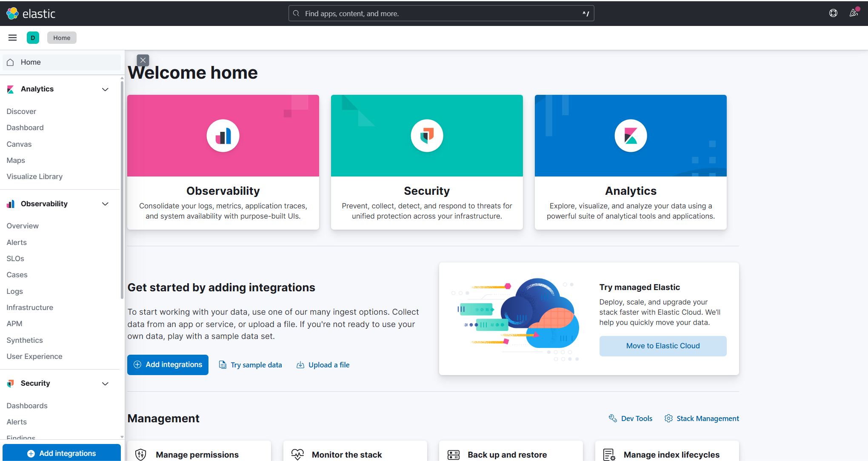Click the green D space avatar
The image size is (868, 461).
pos(33,38)
